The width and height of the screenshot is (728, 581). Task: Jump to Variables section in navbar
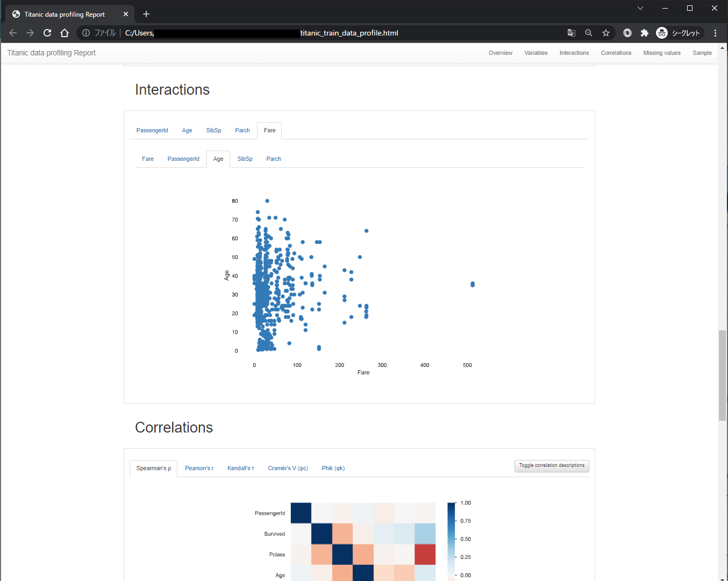(536, 53)
